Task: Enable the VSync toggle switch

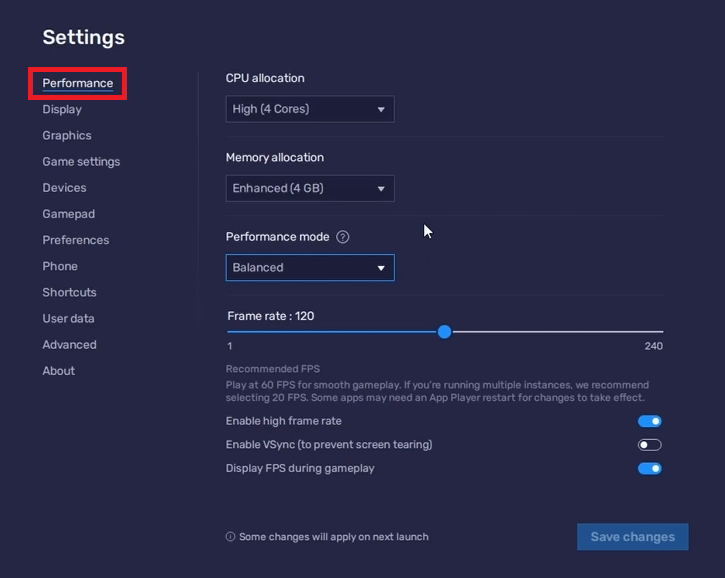Action: point(649,445)
